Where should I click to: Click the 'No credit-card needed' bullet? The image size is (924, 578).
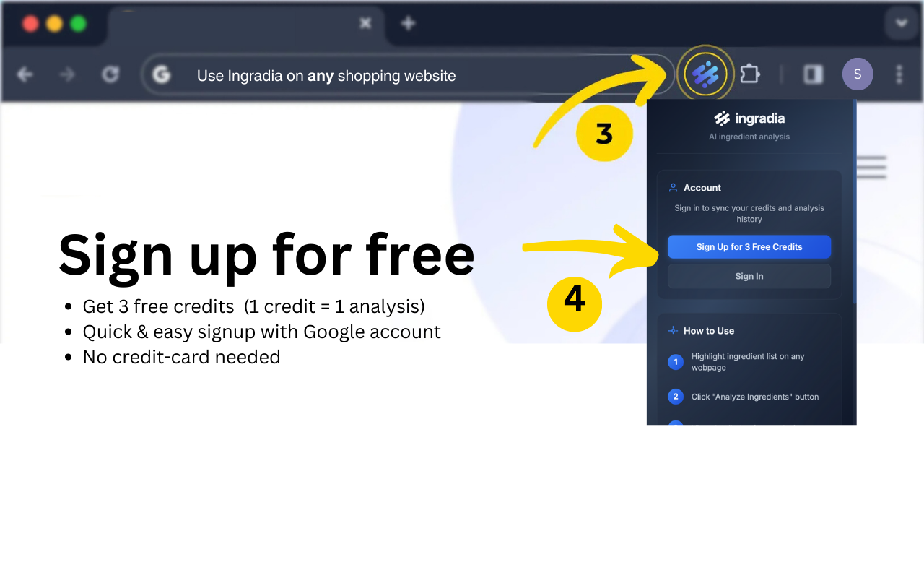point(181,357)
